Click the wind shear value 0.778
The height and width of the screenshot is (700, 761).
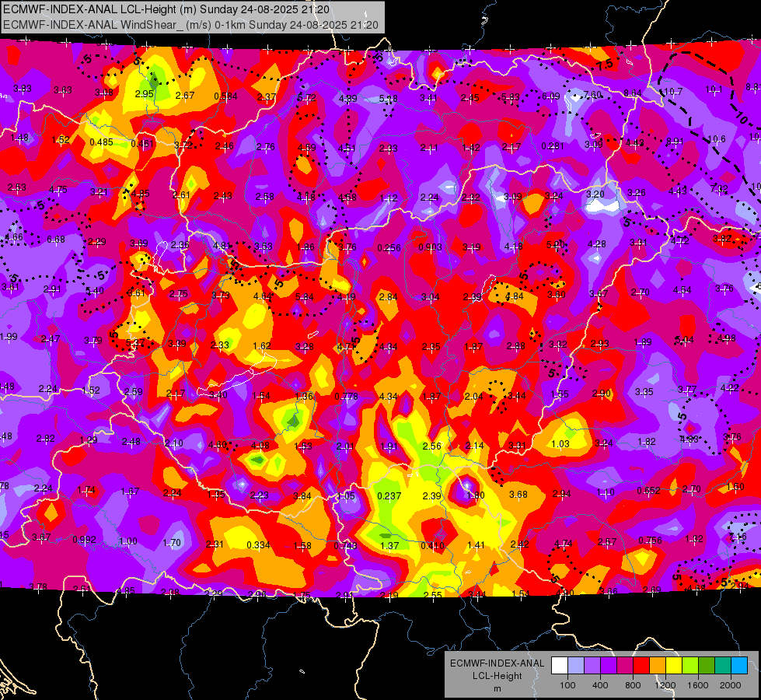point(347,397)
